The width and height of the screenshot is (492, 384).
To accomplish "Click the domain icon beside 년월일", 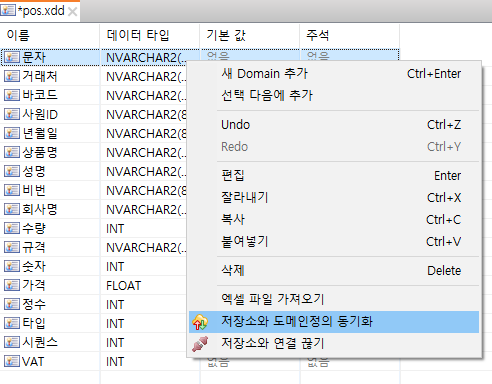I will click(x=12, y=133).
